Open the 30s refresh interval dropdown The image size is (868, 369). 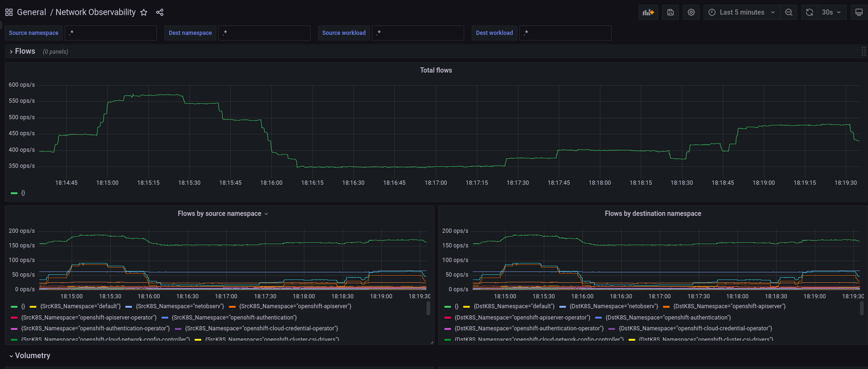831,13
